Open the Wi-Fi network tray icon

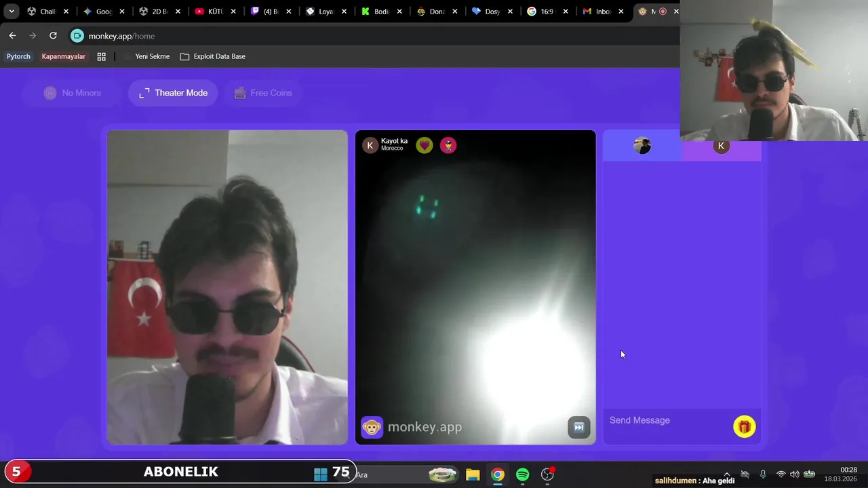click(781, 474)
